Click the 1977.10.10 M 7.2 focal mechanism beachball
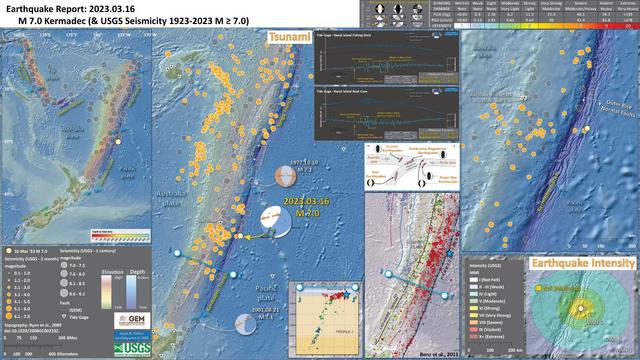Screen dimensions: 640x360 (285, 176)
